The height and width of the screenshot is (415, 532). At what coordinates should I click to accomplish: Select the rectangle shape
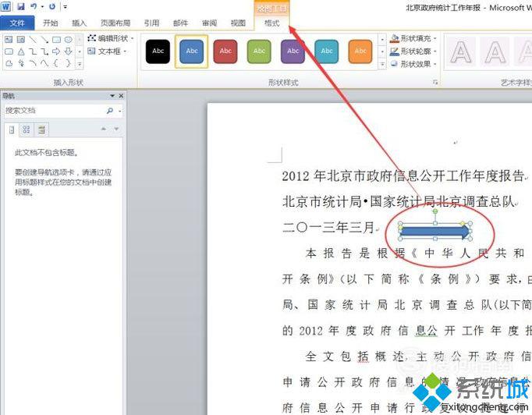coord(56,40)
